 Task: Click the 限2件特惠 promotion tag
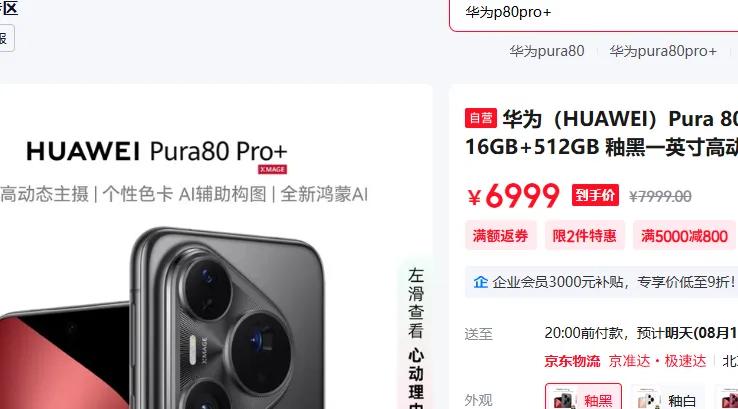coord(585,235)
